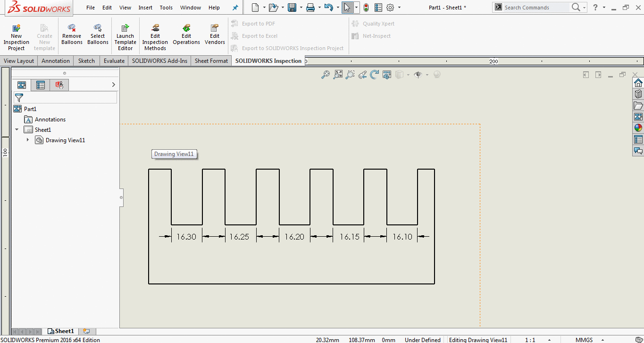Select the 16.20 dimension in drawing
The height and width of the screenshot is (343, 644).
(294, 237)
